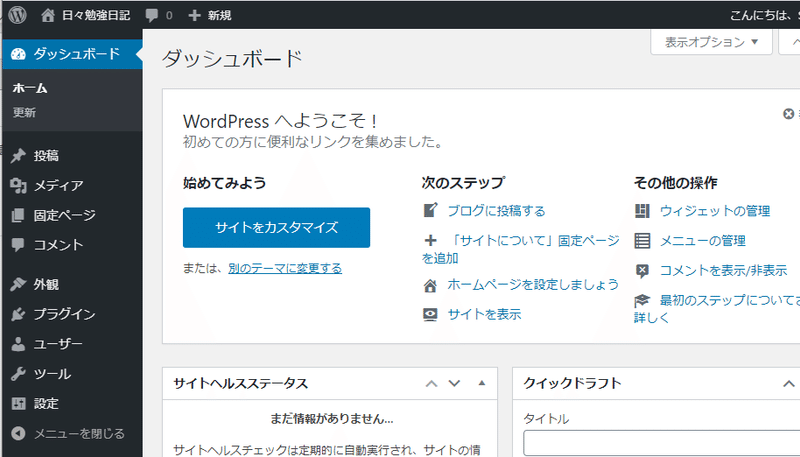Click the person icon beside ユーザー
The height and width of the screenshot is (457, 800).
18,344
